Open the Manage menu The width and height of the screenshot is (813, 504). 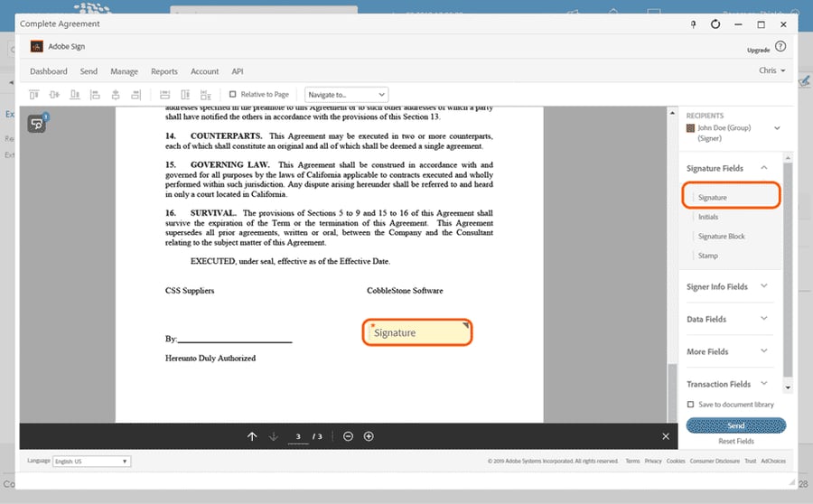[124, 71]
